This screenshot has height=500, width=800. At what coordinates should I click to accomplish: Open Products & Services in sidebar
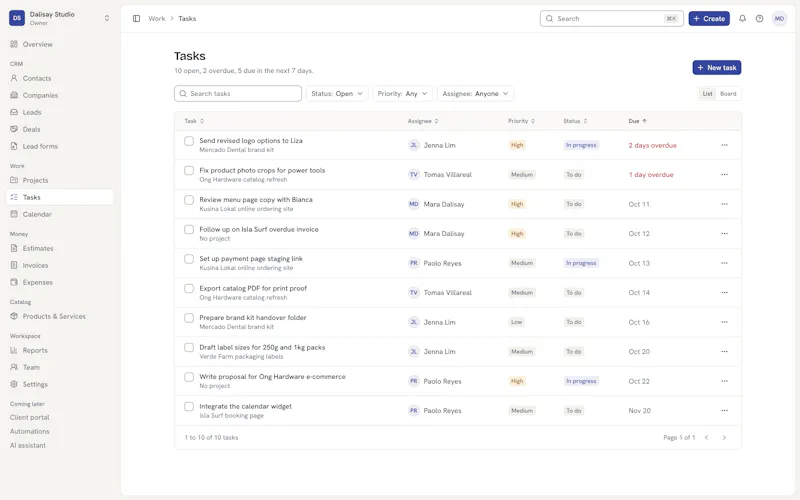60,316
